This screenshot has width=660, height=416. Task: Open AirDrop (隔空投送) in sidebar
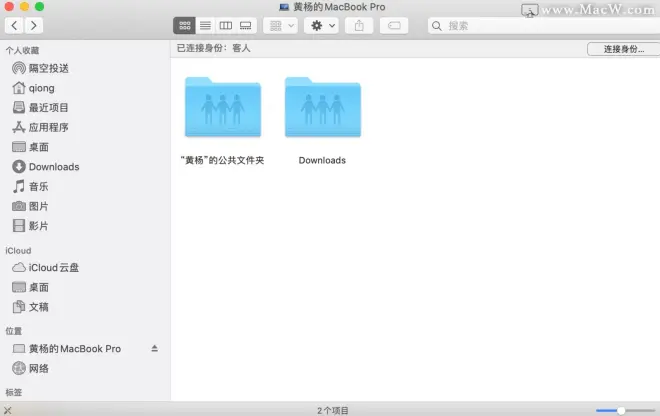point(41,68)
